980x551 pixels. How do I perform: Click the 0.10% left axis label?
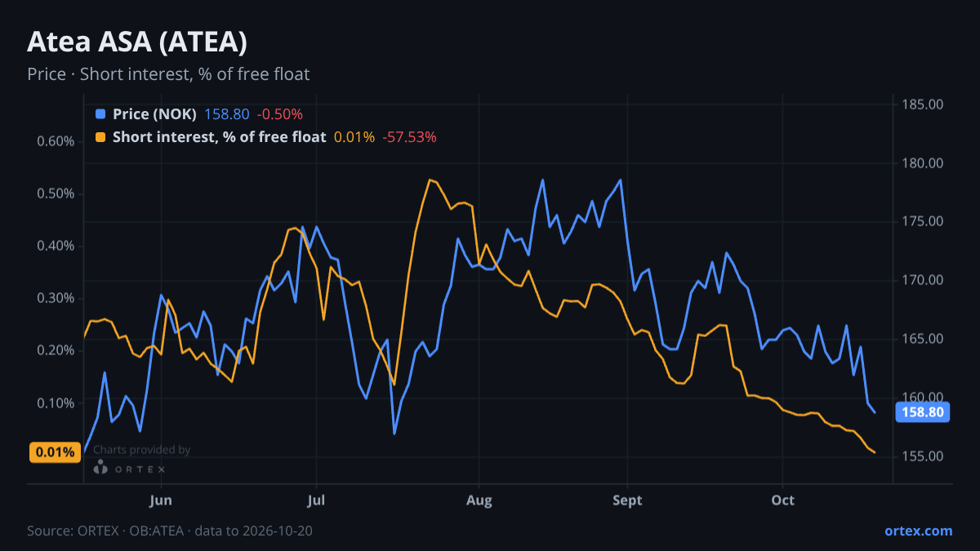pyautogui.click(x=56, y=403)
